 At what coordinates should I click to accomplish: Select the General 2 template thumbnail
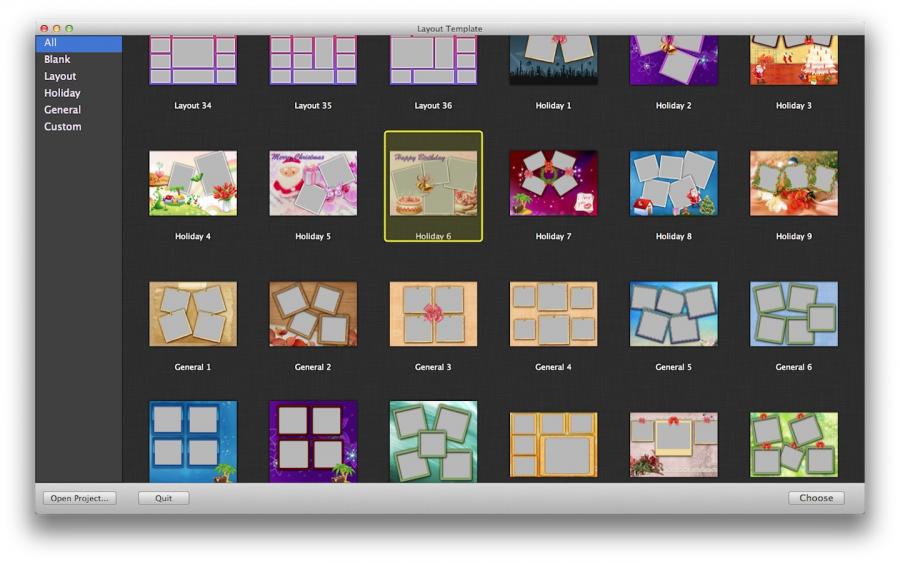(313, 314)
